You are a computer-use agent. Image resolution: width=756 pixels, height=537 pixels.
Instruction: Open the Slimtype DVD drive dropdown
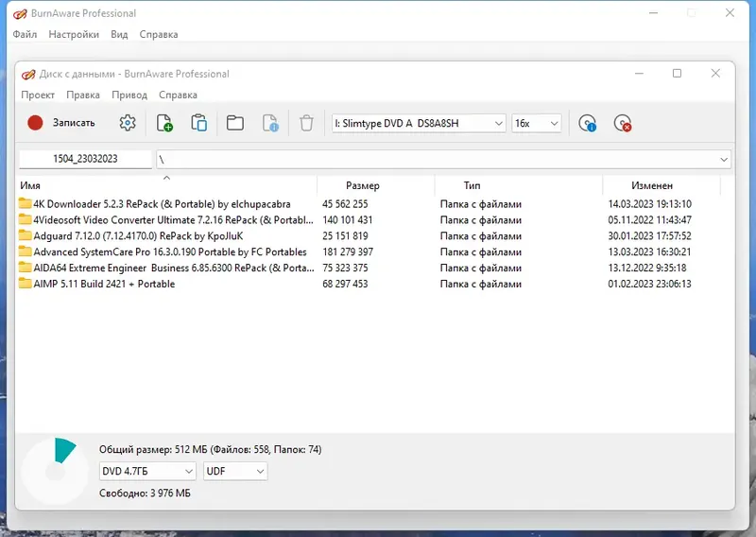419,123
